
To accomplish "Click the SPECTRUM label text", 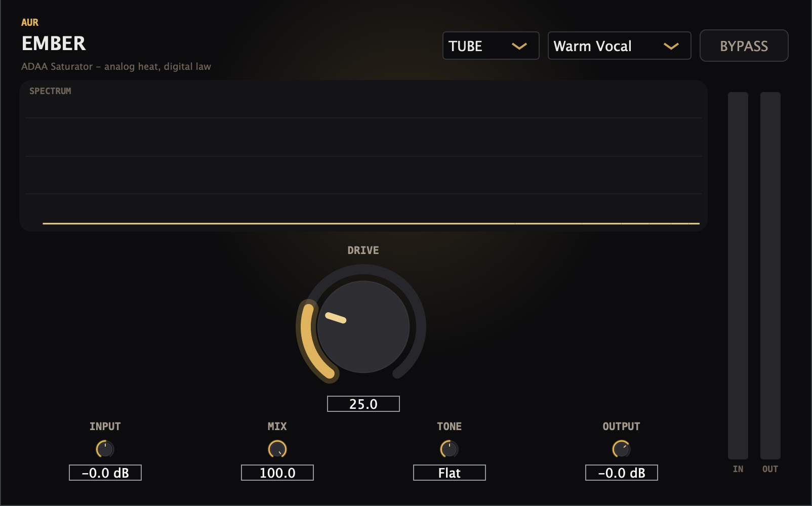I will coord(50,91).
